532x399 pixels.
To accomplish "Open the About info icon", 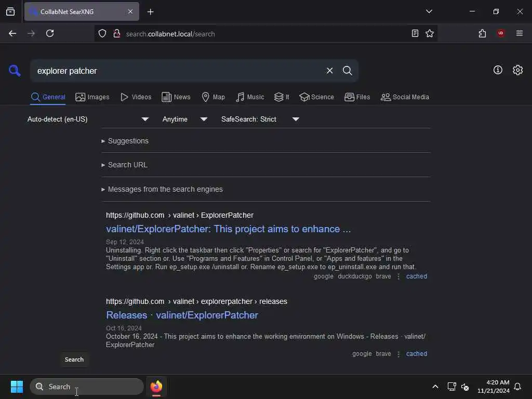I will [498, 70].
